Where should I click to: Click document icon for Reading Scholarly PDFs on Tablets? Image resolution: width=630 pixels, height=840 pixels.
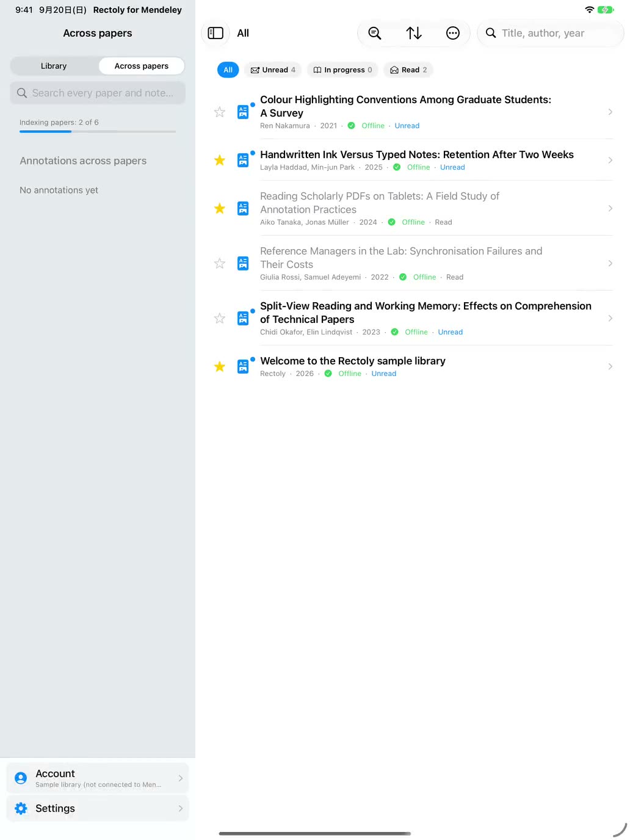coord(243,209)
